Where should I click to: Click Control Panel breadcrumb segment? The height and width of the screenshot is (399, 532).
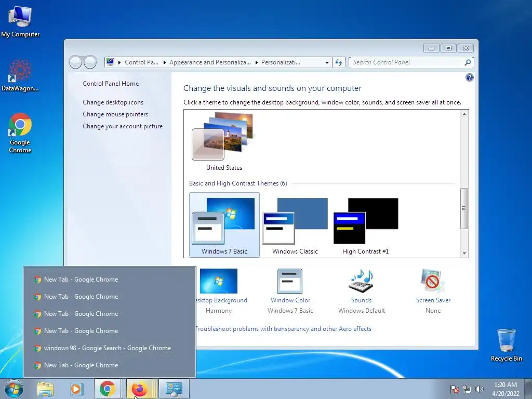[141, 62]
